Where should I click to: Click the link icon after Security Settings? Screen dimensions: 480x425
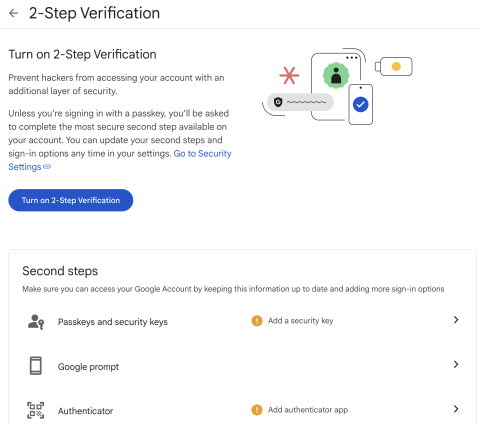click(47, 167)
